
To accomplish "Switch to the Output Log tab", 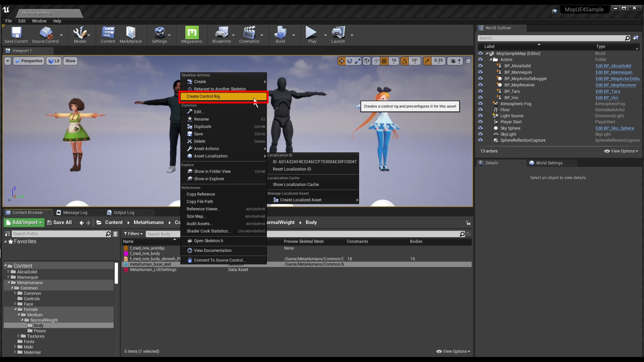I will click(x=124, y=213).
